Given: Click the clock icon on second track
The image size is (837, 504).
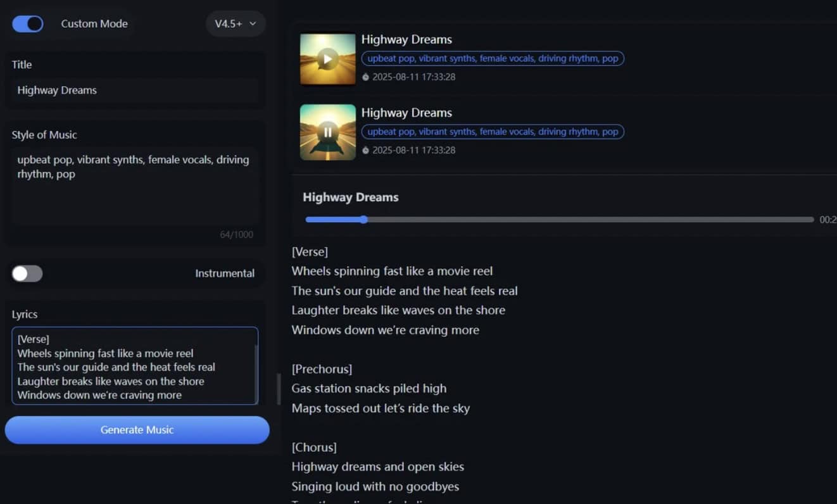Looking at the screenshot, I should [365, 151].
